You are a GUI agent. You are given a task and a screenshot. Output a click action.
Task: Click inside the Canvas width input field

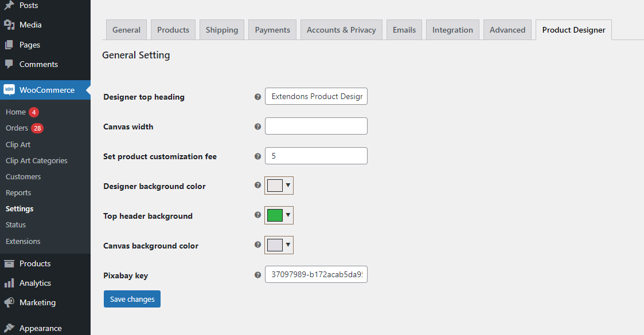click(316, 126)
